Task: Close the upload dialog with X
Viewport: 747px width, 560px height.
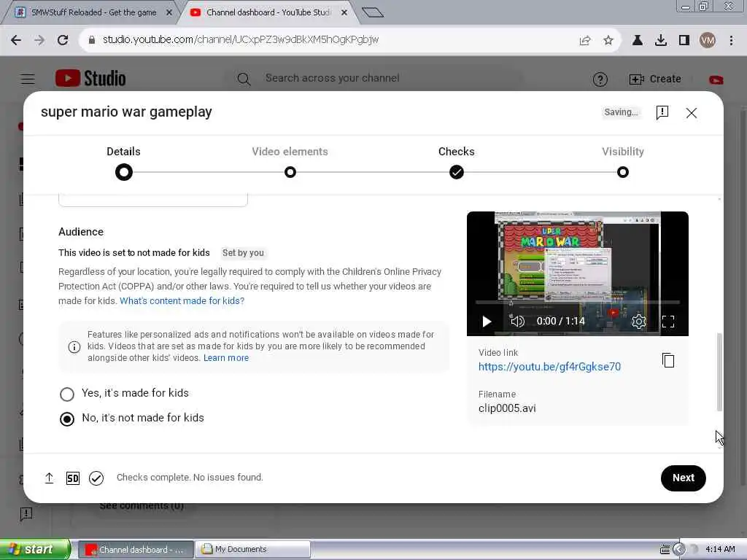Action: [x=692, y=113]
